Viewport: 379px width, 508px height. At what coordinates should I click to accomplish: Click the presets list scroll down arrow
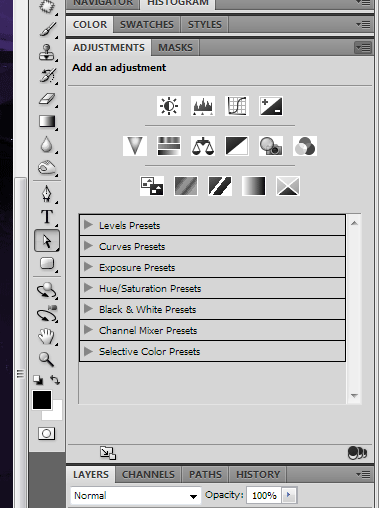coord(354,396)
